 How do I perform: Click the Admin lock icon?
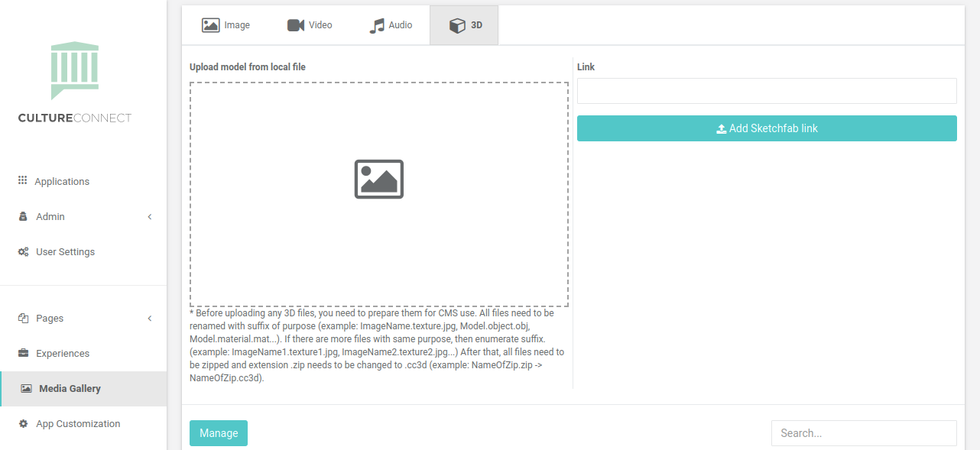point(23,216)
